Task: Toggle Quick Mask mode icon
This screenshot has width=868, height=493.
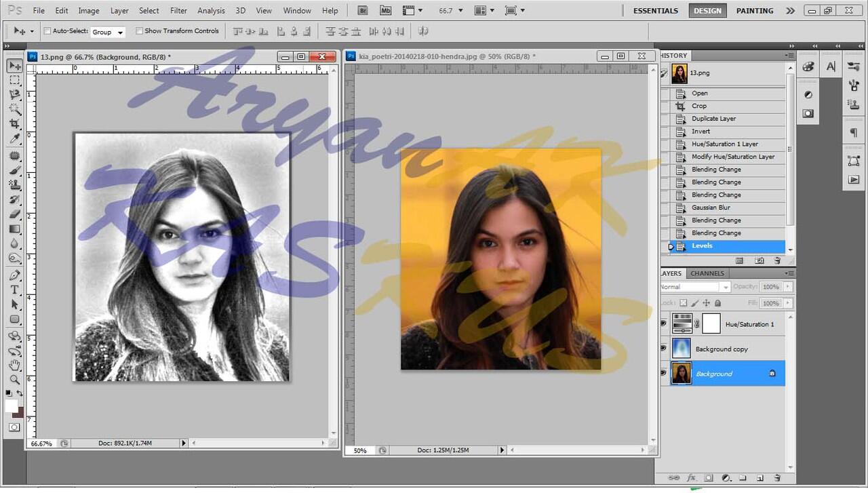Action: point(14,427)
